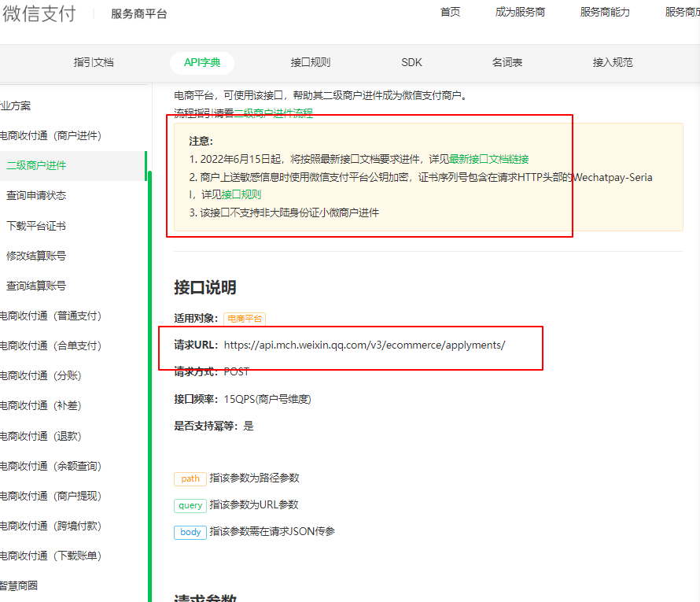
Task: Open the 接入规范 tab
Action: [x=613, y=62]
